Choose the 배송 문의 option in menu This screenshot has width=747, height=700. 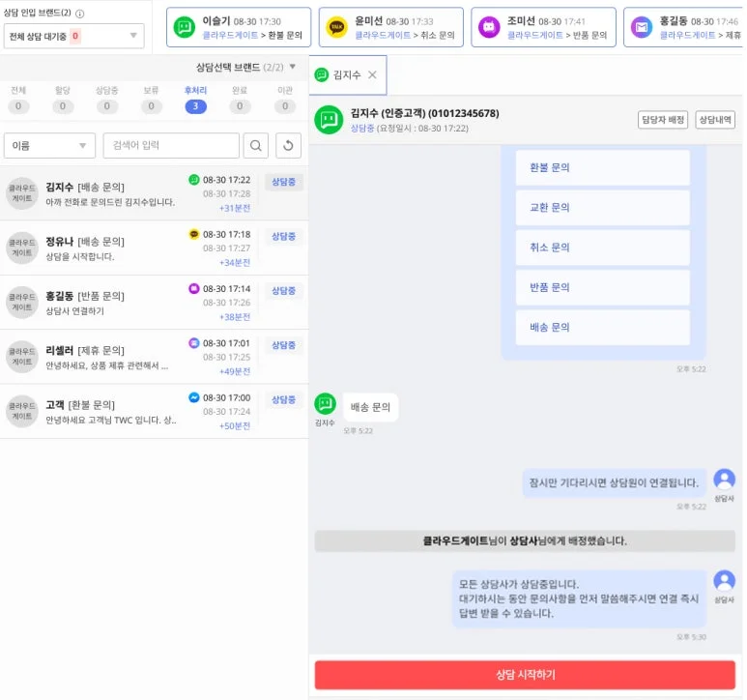point(603,328)
